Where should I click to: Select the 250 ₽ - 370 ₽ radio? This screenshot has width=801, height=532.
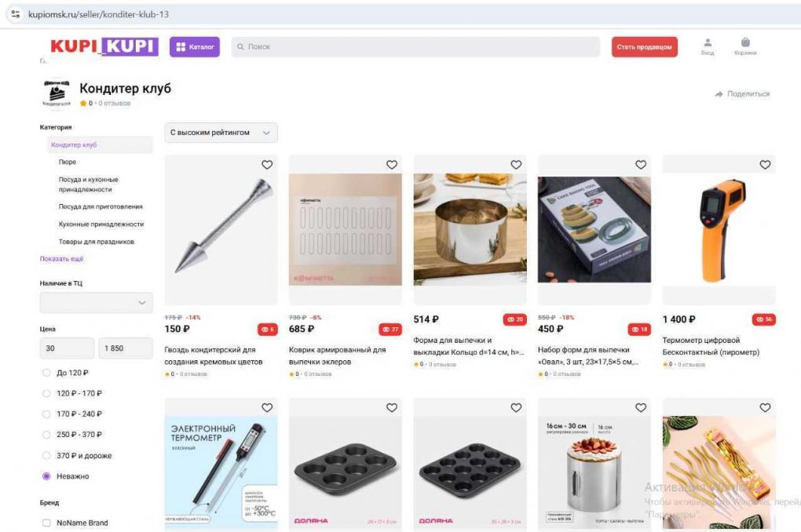click(46, 435)
